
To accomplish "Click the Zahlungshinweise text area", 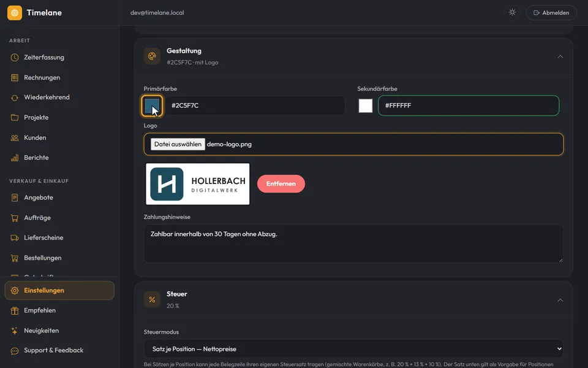I will pos(353,243).
